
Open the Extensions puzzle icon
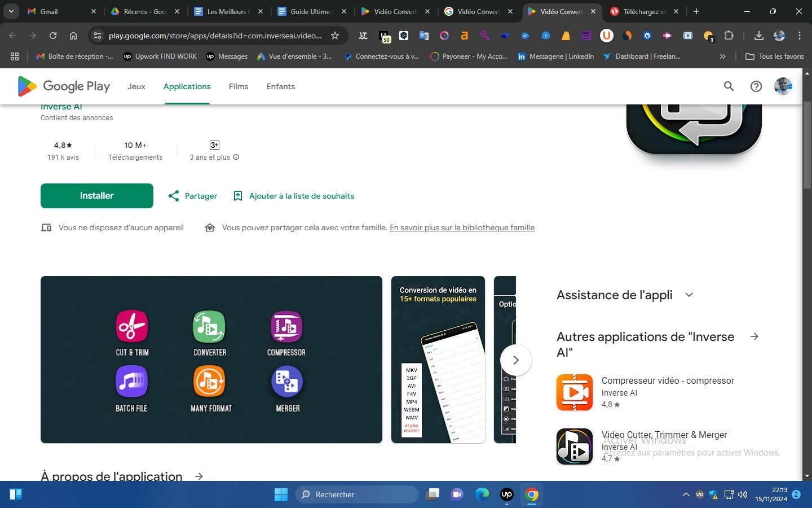point(729,36)
